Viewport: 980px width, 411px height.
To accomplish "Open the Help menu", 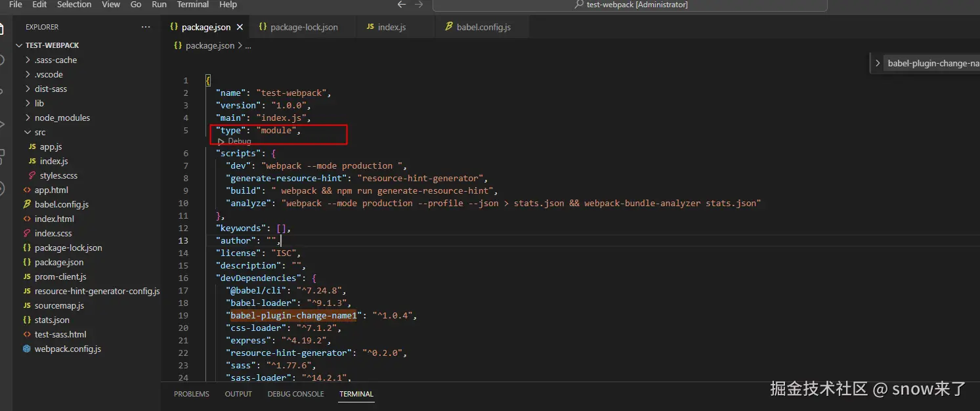I will click(x=228, y=5).
